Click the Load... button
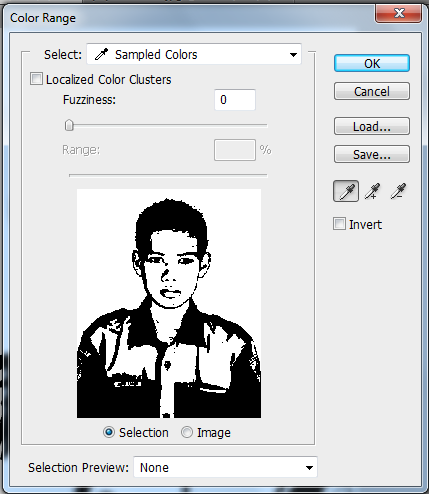Screen dimensions: 429x494 [372, 126]
